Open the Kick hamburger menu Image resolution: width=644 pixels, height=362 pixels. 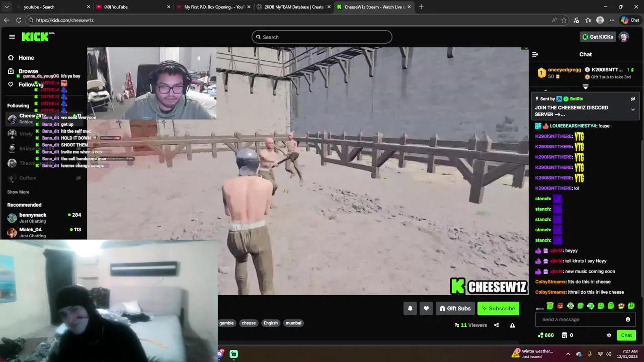(x=12, y=37)
